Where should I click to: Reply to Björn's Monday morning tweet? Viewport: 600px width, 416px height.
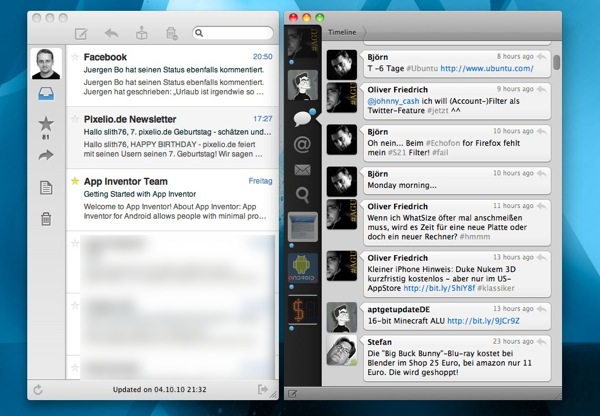pos(541,173)
